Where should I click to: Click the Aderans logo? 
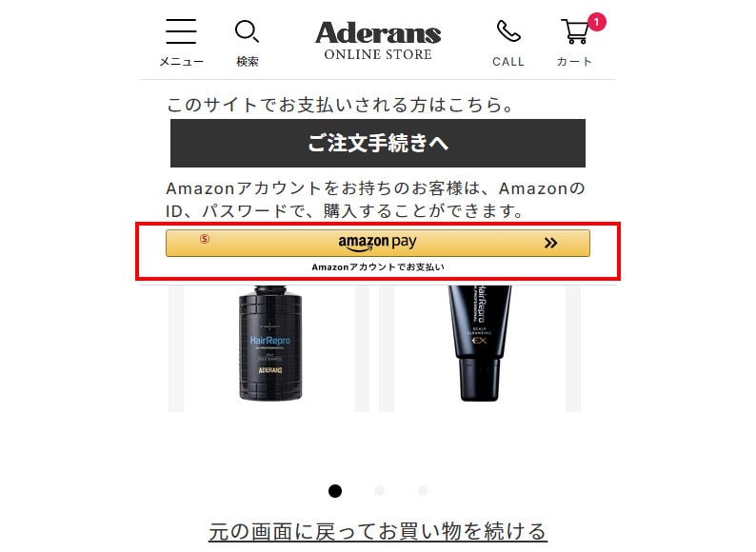click(378, 41)
